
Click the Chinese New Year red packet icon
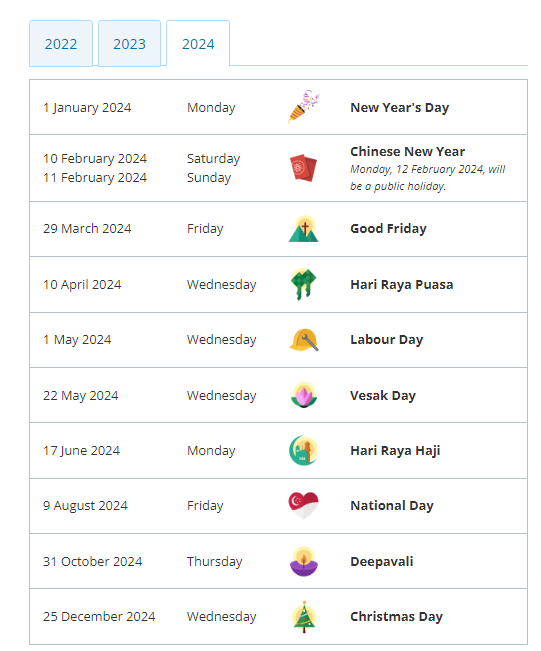304,168
